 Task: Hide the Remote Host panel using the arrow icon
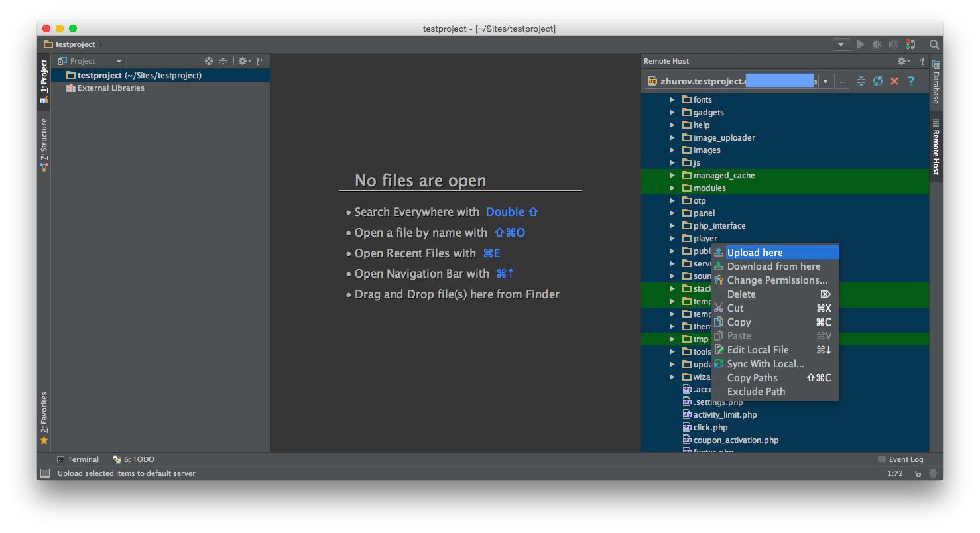point(920,61)
